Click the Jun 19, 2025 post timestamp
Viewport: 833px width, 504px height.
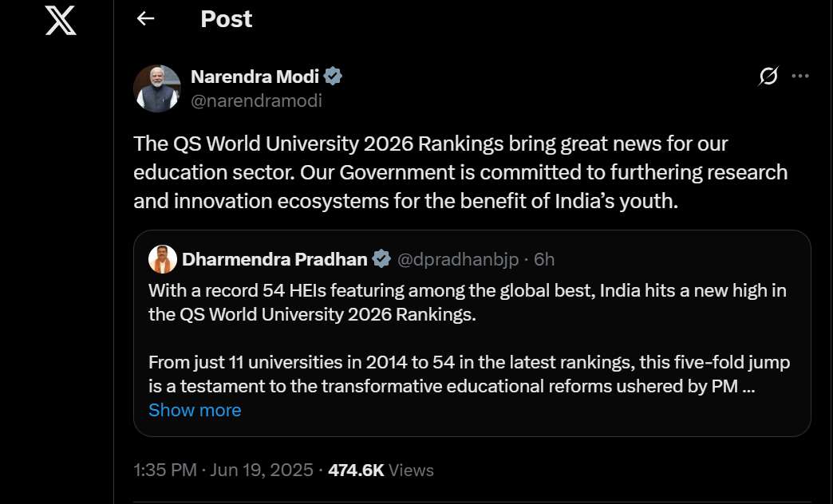(x=221, y=470)
